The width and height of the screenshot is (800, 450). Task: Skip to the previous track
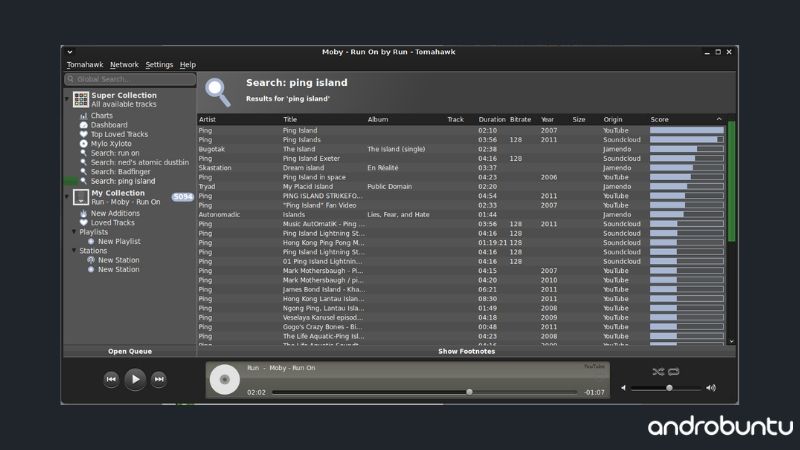(111, 379)
